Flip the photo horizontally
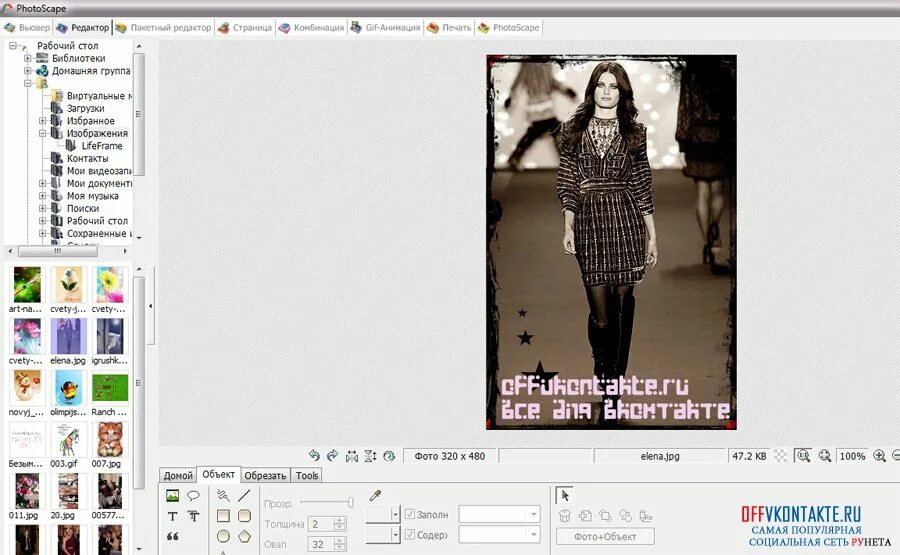This screenshot has height=555, width=900. (x=352, y=456)
